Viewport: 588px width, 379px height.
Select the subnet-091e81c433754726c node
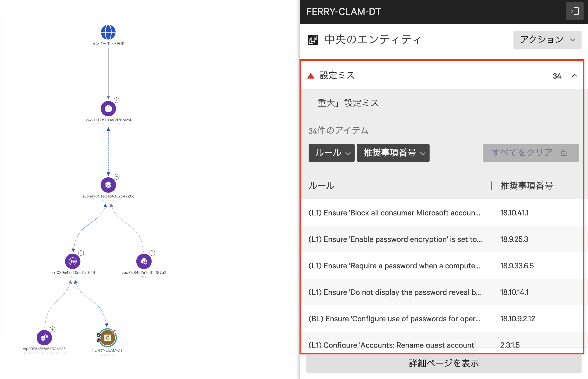point(108,185)
